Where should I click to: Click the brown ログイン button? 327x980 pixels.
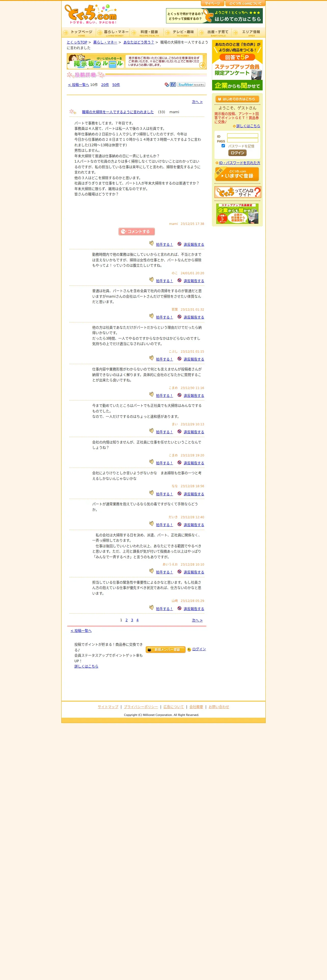coord(237,153)
